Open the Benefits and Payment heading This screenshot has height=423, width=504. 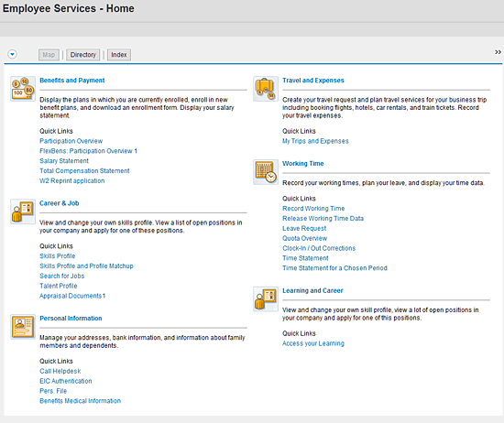click(x=72, y=81)
